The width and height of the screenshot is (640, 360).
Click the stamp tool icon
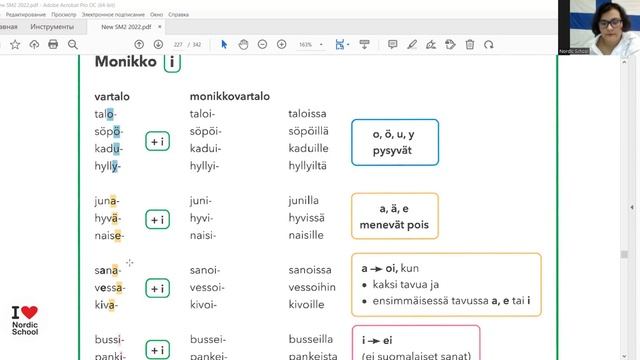tap(450, 44)
